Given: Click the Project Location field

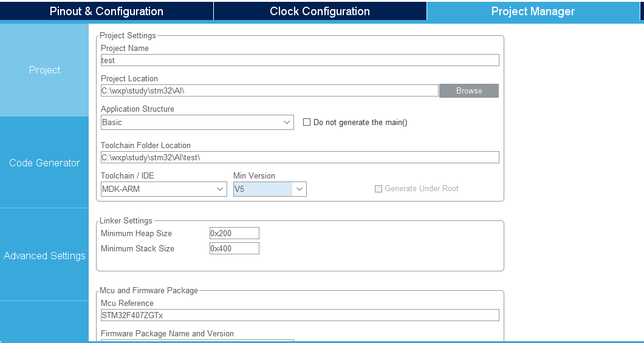Looking at the screenshot, I should pos(269,90).
